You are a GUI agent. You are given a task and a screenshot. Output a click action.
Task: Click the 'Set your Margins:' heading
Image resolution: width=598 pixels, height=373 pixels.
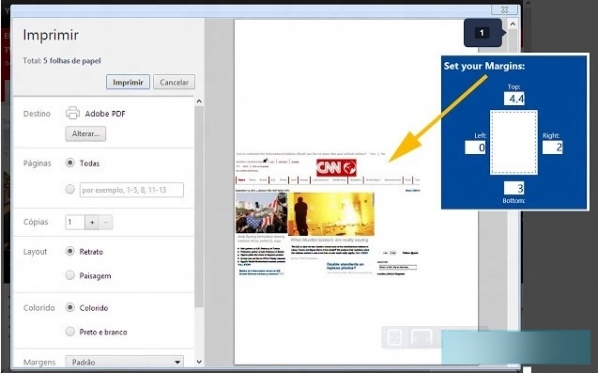click(484, 66)
